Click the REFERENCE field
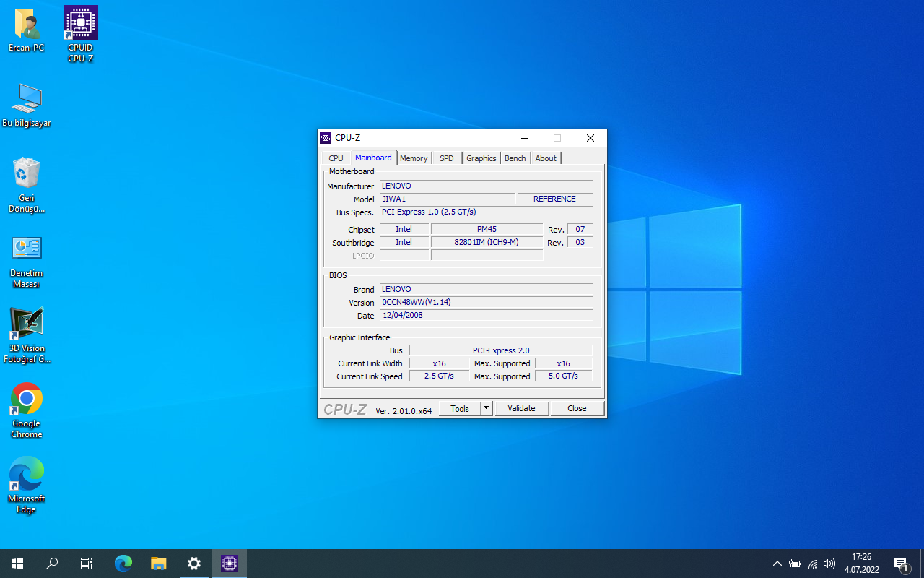924x578 pixels. (x=555, y=199)
